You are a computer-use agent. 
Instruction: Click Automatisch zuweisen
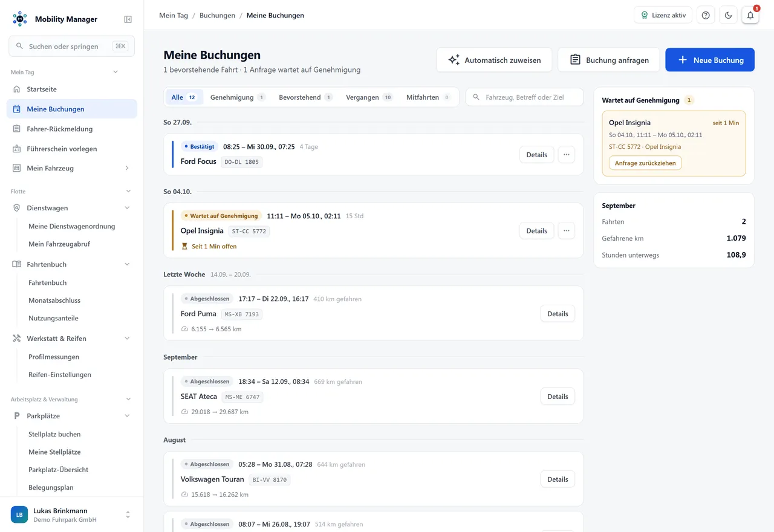(494, 60)
